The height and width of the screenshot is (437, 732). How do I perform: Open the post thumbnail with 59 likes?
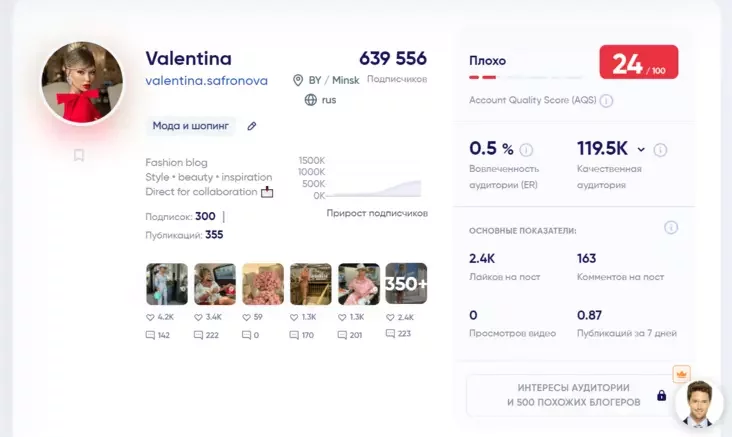coord(263,284)
